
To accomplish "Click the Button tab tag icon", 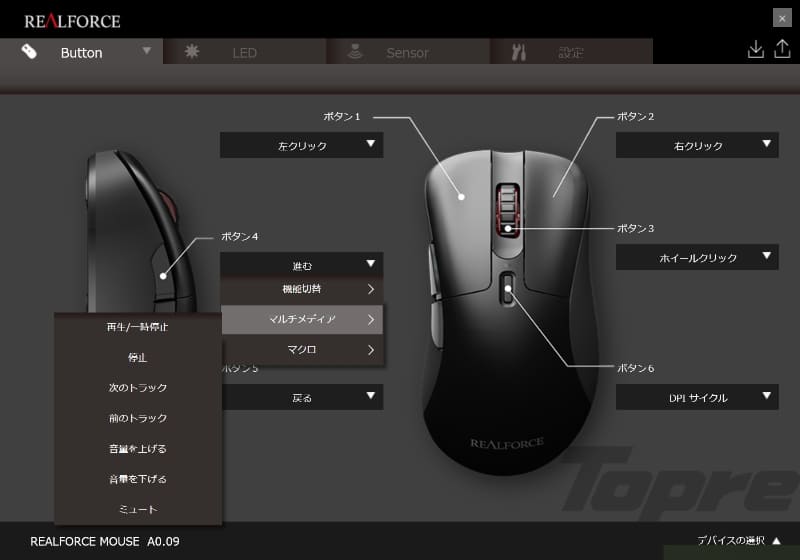I will click(x=29, y=52).
